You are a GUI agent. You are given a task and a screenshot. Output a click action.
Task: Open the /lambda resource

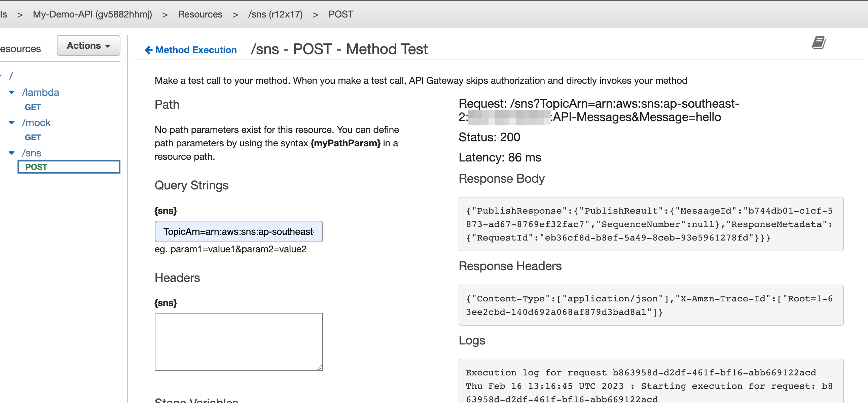40,92
